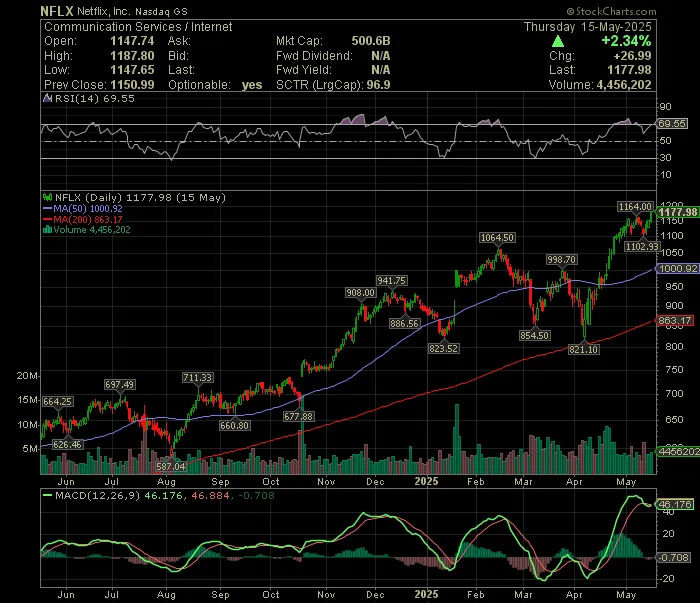Click the 823.52 low label
Image resolution: width=700 pixels, height=603 pixels.
click(443, 349)
